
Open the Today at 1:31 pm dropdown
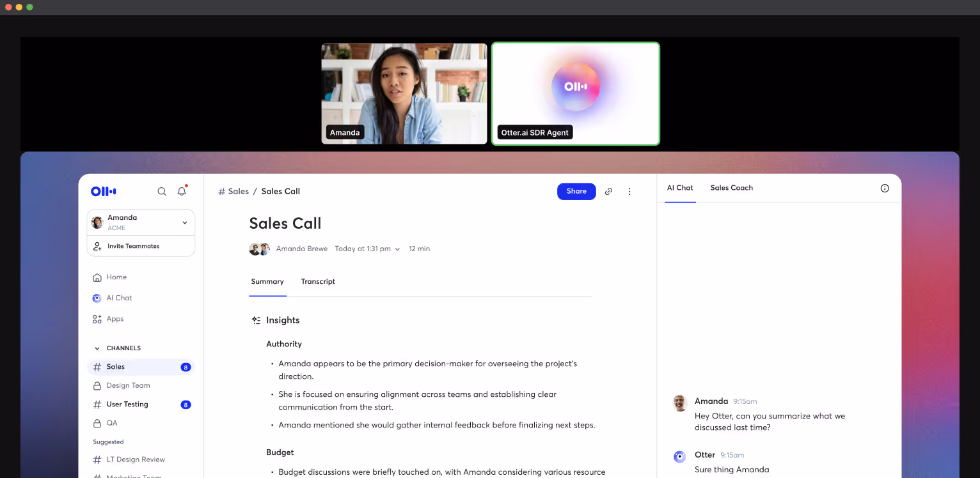tap(368, 249)
